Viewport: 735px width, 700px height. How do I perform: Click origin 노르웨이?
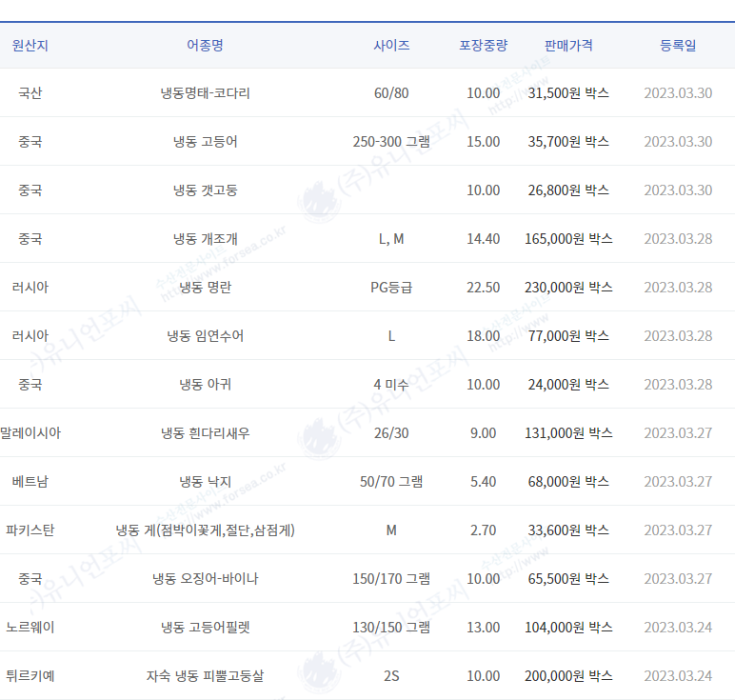click(x=30, y=628)
